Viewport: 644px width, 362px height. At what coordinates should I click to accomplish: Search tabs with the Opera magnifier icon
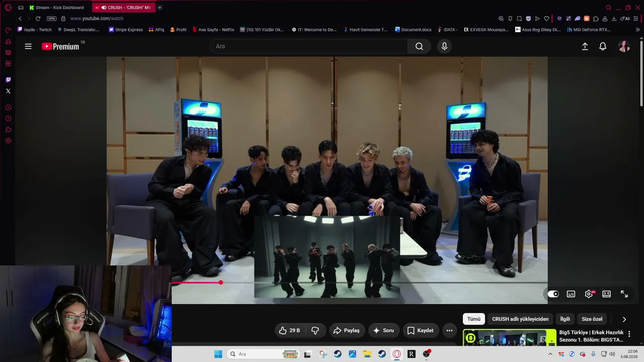(608, 8)
